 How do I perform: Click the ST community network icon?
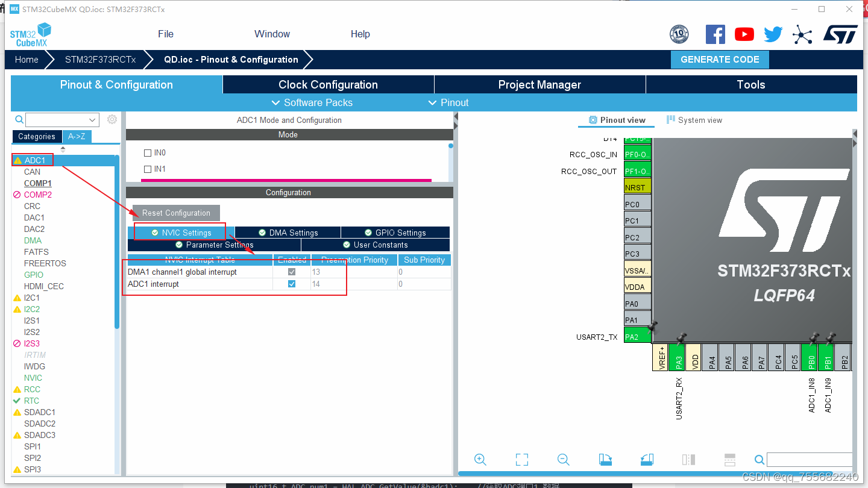click(x=802, y=34)
